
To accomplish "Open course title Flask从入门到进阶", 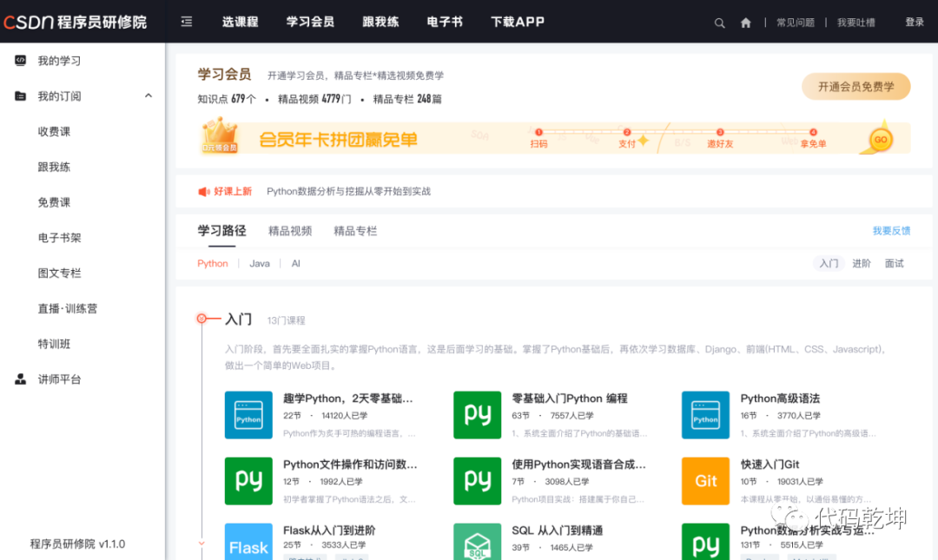I will pos(329,530).
